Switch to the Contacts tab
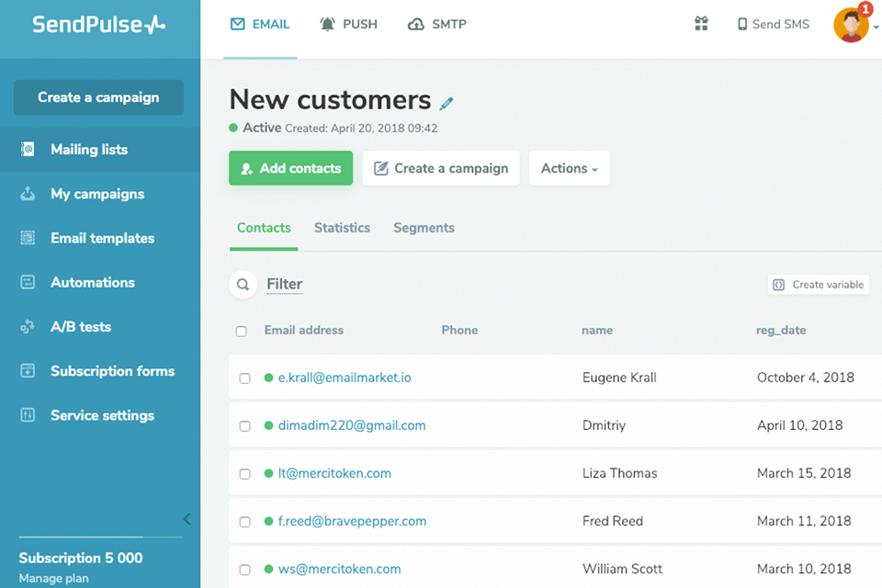Image resolution: width=882 pixels, height=588 pixels. (x=264, y=228)
